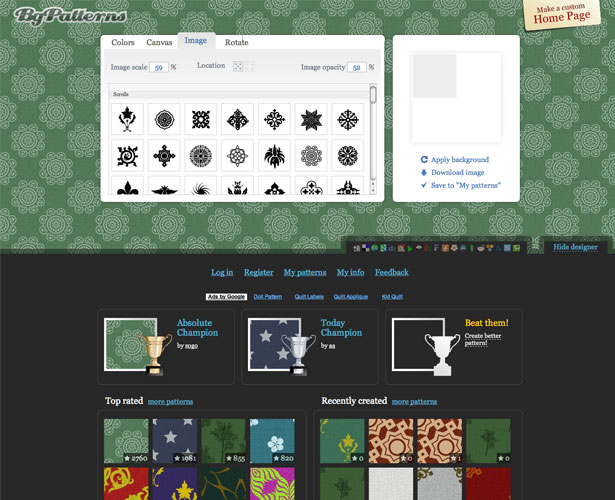Go to the Rotate tab
Screen dimensions: 615x500
[237, 42]
